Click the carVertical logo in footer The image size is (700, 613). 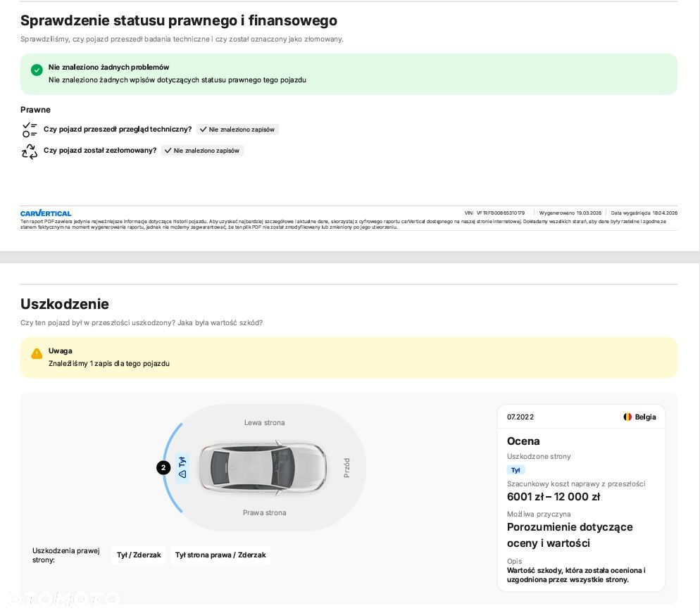(46, 213)
